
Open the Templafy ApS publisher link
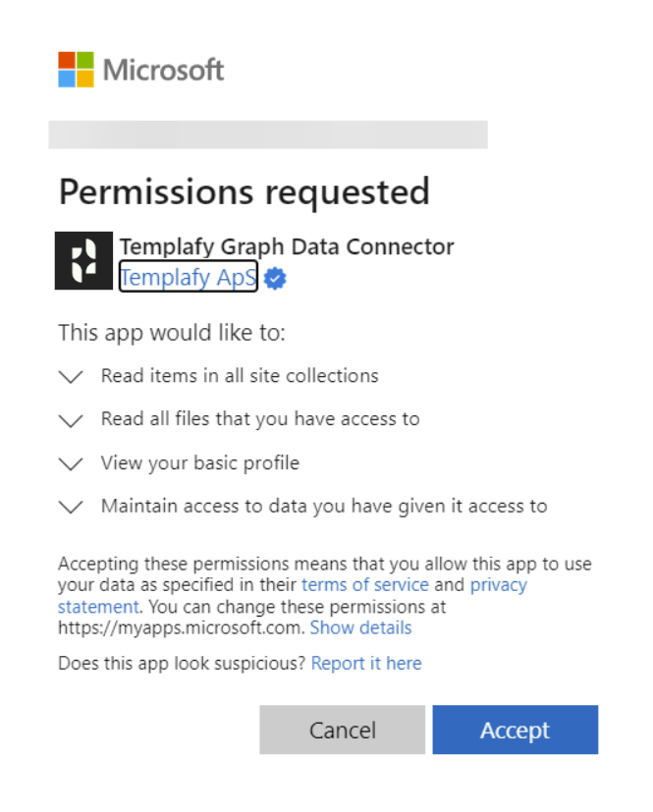click(x=188, y=277)
